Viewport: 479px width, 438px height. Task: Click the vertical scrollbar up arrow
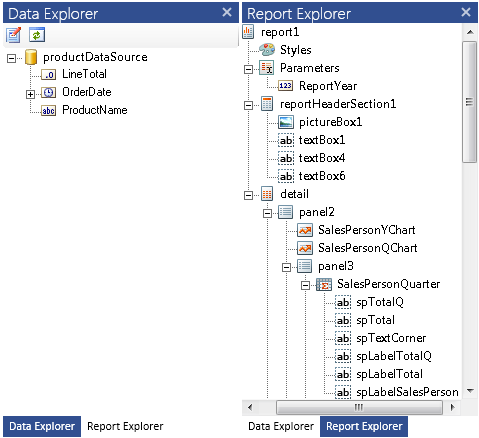point(470,32)
